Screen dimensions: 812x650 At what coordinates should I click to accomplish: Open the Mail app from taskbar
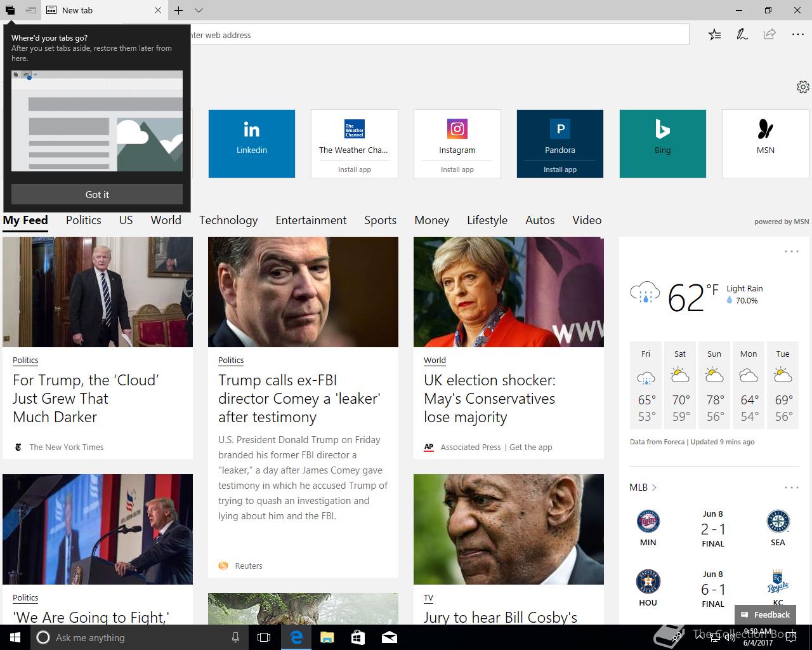point(389,637)
